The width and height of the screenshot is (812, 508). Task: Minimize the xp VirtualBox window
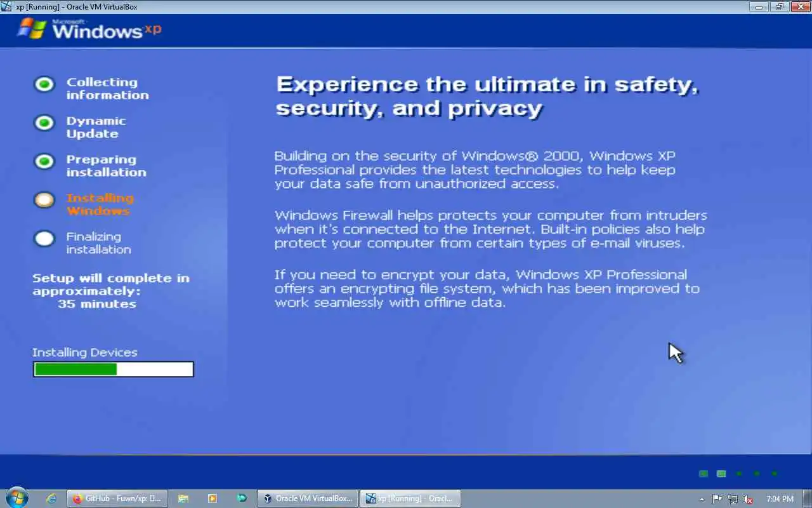[x=759, y=7]
